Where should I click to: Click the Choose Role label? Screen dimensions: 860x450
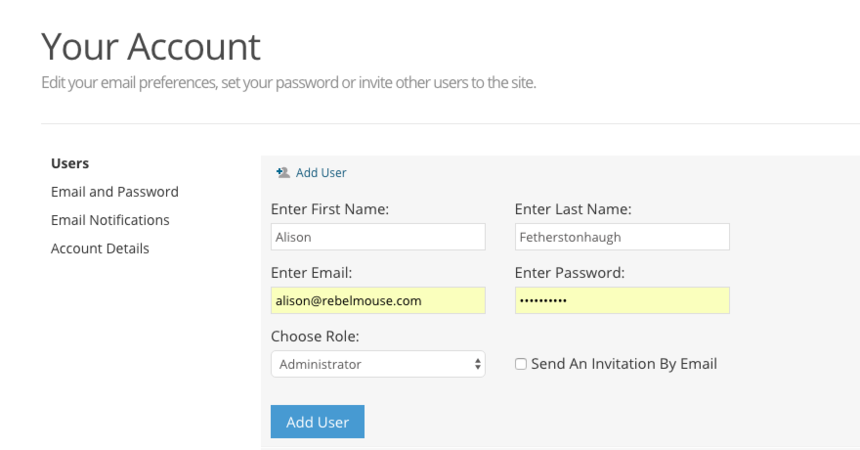[x=315, y=336]
